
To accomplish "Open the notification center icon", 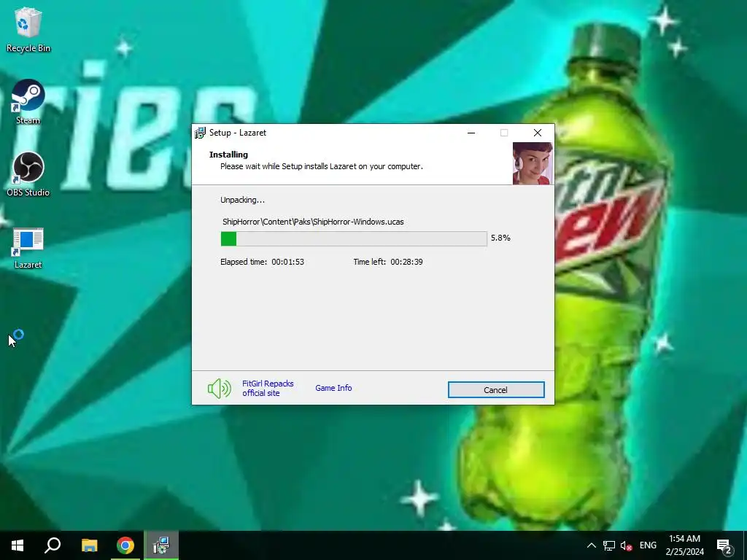I will [724, 545].
